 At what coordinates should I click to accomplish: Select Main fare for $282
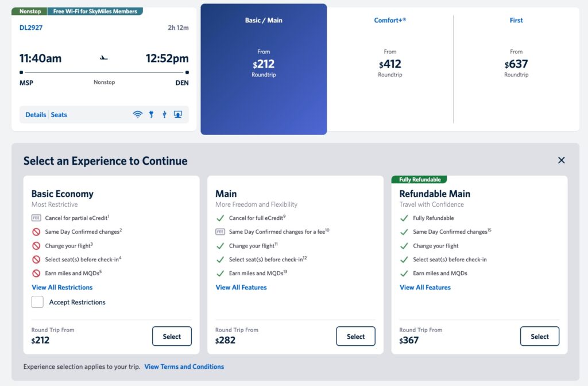coord(355,337)
